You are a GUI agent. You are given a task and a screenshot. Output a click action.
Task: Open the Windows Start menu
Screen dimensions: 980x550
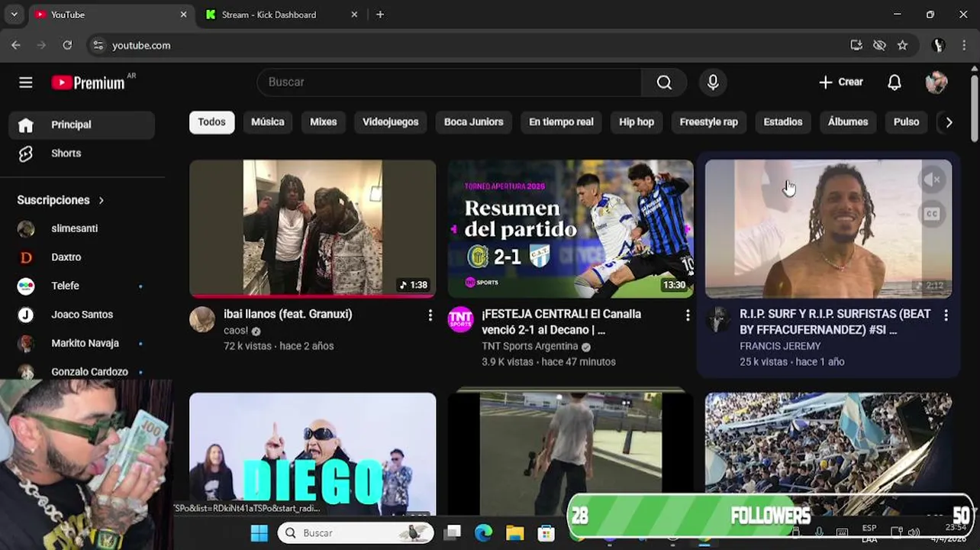pyautogui.click(x=260, y=532)
